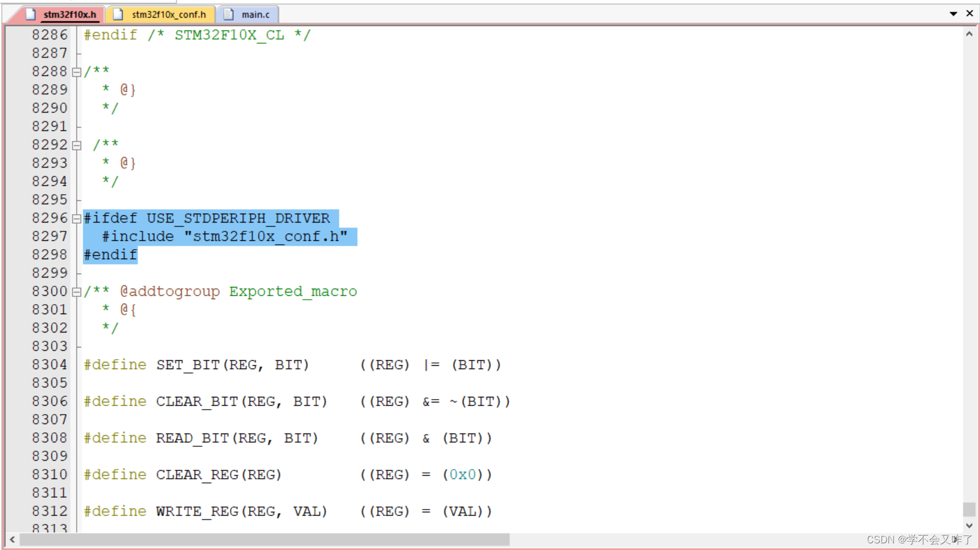Click on SET_BIT(REG, BIT) macro name
This screenshot has height=550, width=980.
click(232, 365)
